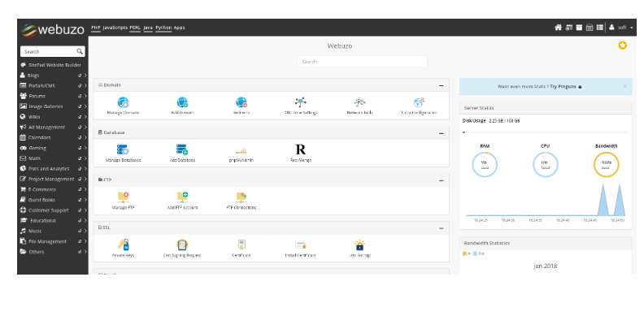Viewport: 644px width, 316px height.
Task: Click the Disk Usage progress bar
Action: pos(546,132)
